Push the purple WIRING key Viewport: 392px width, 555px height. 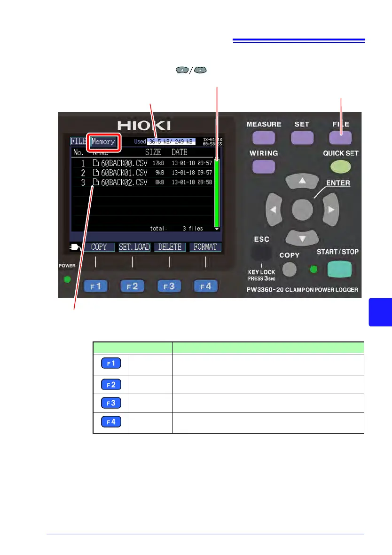tap(264, 166)
